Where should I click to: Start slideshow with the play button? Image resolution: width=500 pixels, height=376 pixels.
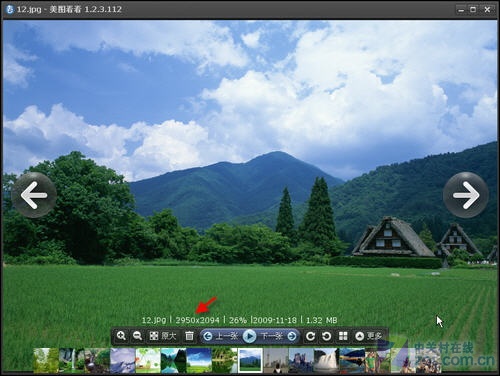[249, 336]
